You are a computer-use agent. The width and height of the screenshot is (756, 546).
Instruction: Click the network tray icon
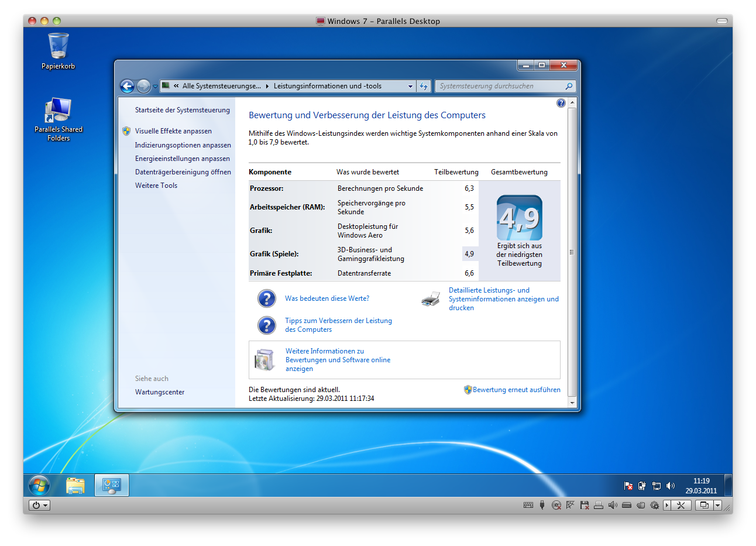[656, 486]
